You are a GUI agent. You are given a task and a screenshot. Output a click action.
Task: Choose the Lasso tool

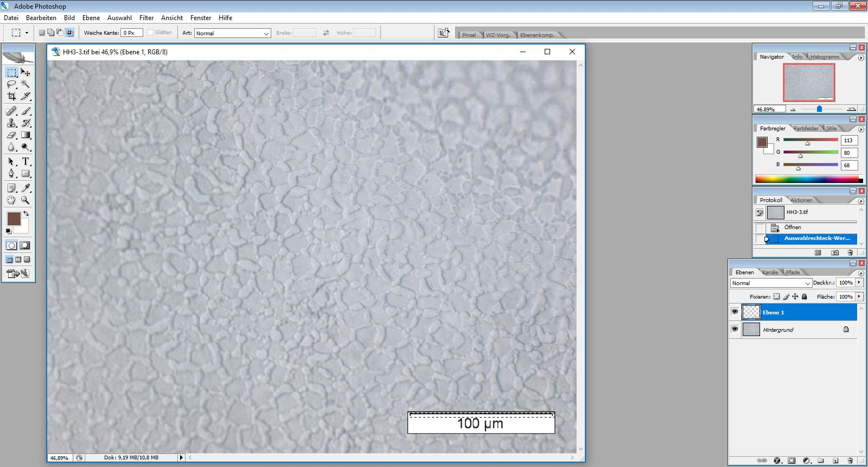tap(11, 84)
